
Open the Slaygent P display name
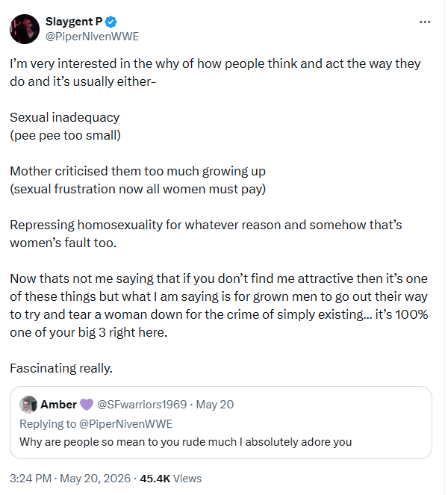74,22
